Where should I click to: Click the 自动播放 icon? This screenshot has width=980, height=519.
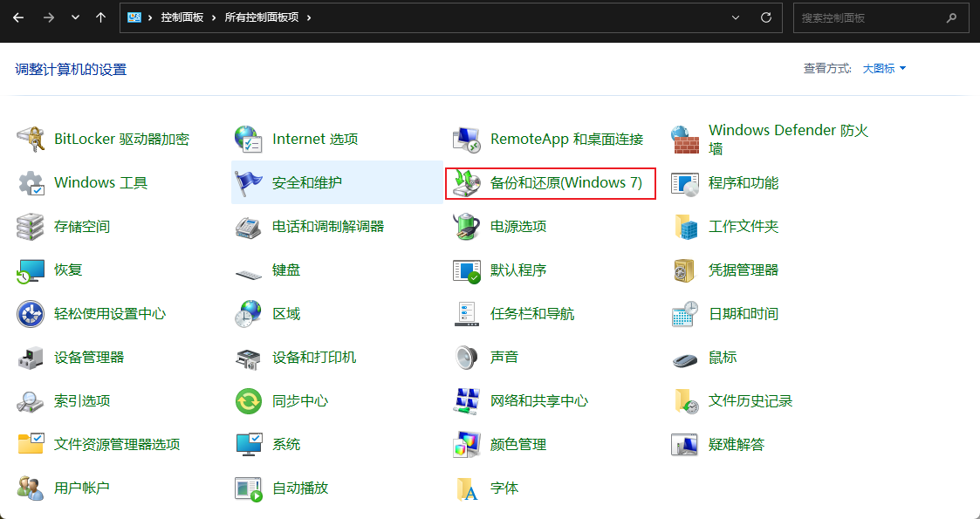coord(249,488)
